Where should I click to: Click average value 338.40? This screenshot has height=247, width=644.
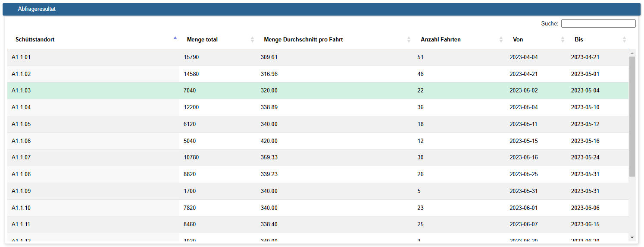(x=269, y=225)
